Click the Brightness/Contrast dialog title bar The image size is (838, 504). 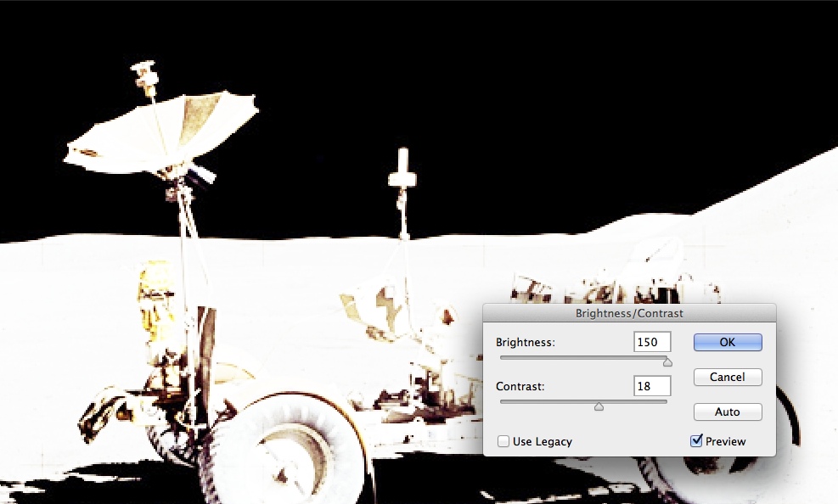pyautogui.click(x=628, y=312)
